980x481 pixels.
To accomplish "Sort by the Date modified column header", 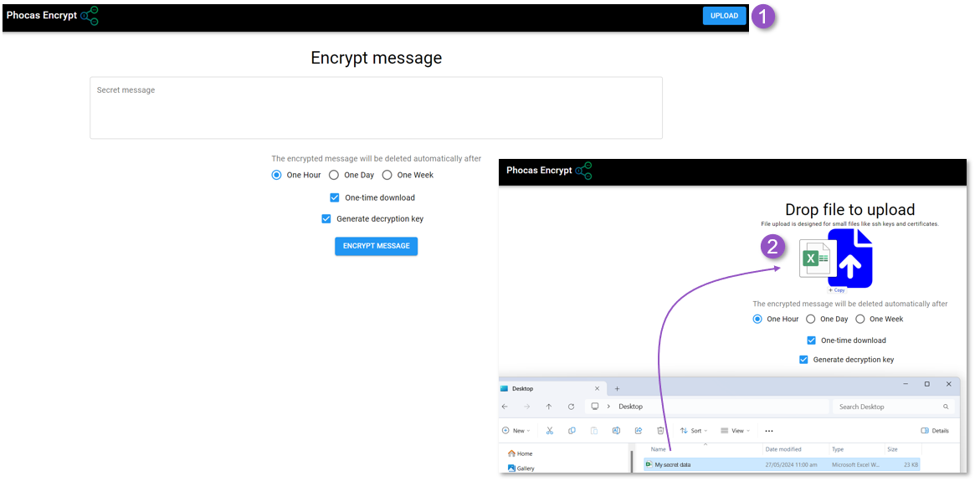I will pos(784,449).
